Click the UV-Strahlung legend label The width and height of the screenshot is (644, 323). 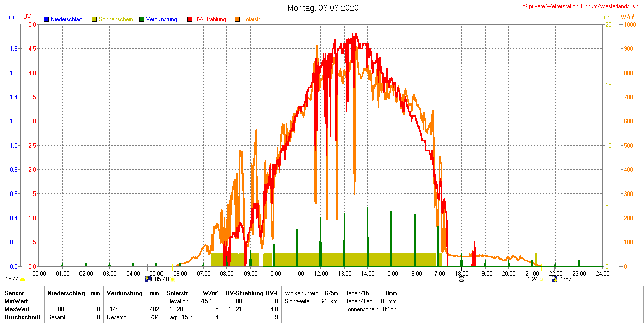click(210, 19)
